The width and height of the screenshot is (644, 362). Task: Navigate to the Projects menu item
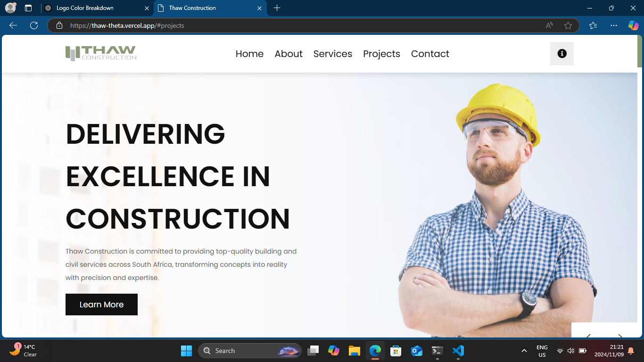click(x=381, y=54)
